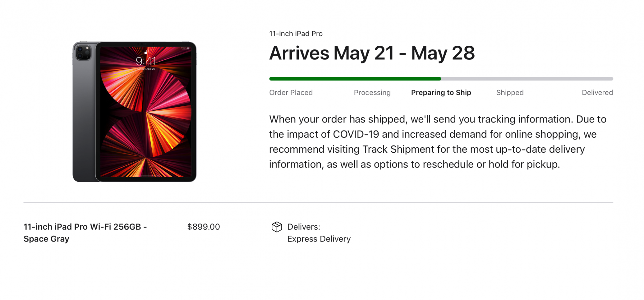The width and height of the screenshot is (644, 300).
Task: Select the Shipped status step
Action: click(x=510, y=93)
